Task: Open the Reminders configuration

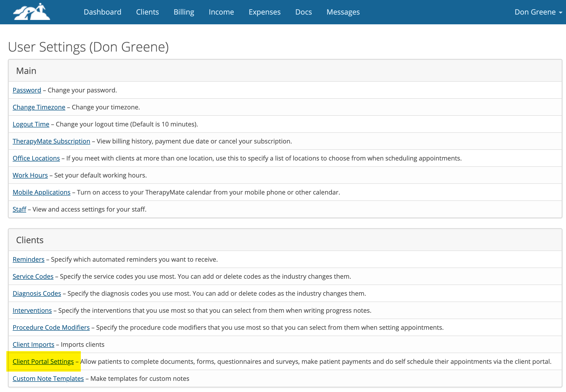Action: pyautogui.click(x=28, y=259)
